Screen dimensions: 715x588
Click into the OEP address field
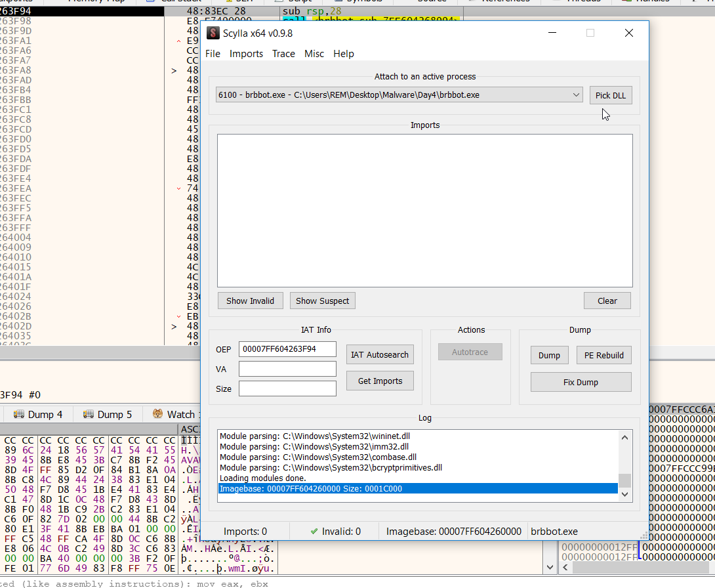pos(287,349)
